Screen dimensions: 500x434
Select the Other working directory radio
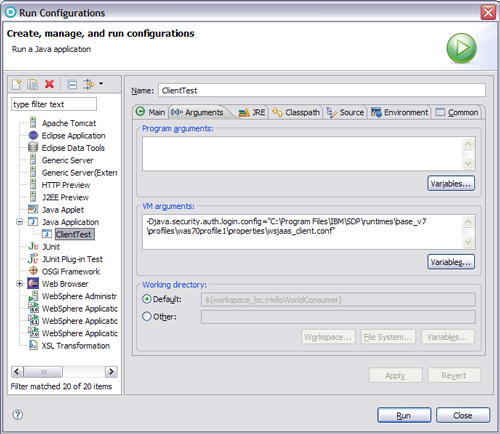pos(147,316)
